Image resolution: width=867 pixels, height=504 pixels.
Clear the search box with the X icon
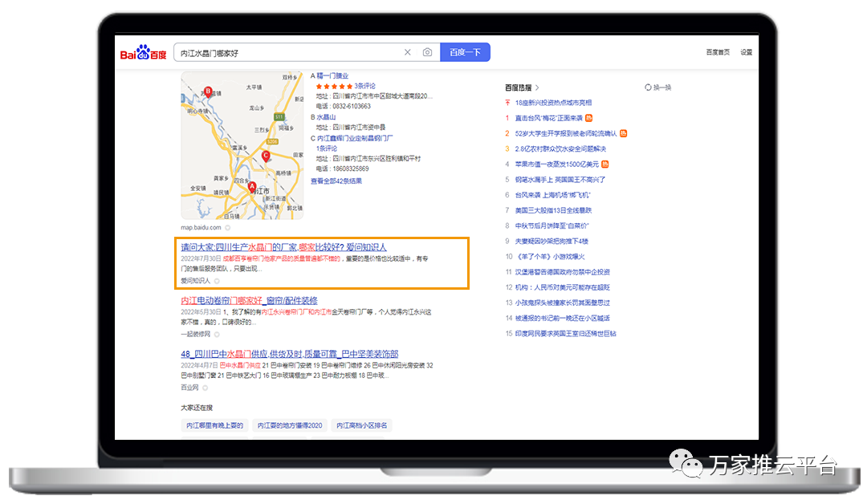[x=407, y=52]
